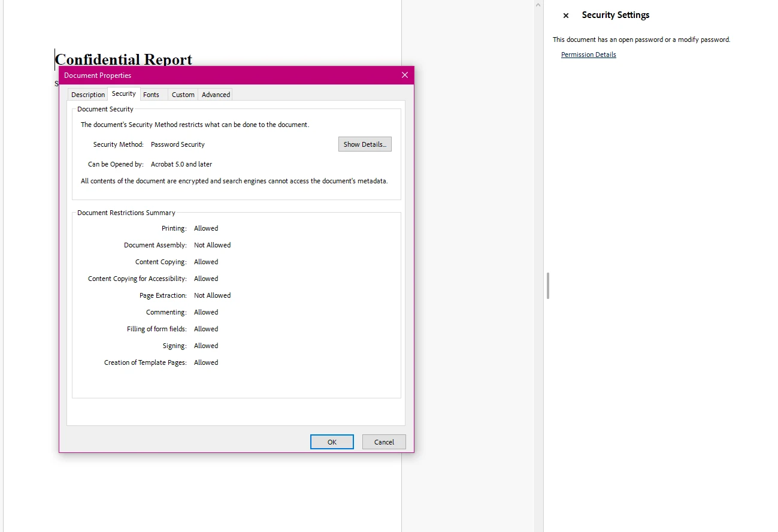The width and height of the screenshot is (778, 532).
Task: Click Show Details for Password Security
Action: point(365,144)
